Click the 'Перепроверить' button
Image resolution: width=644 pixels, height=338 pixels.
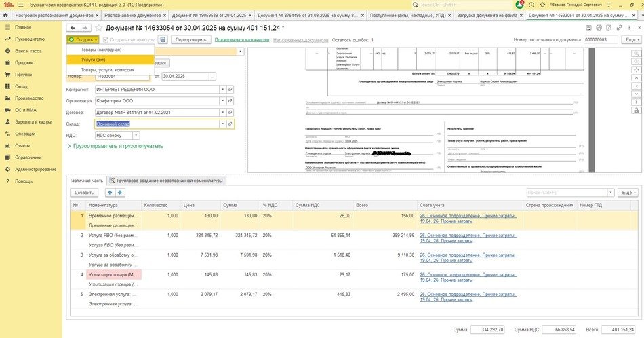(x=190, y=40)
